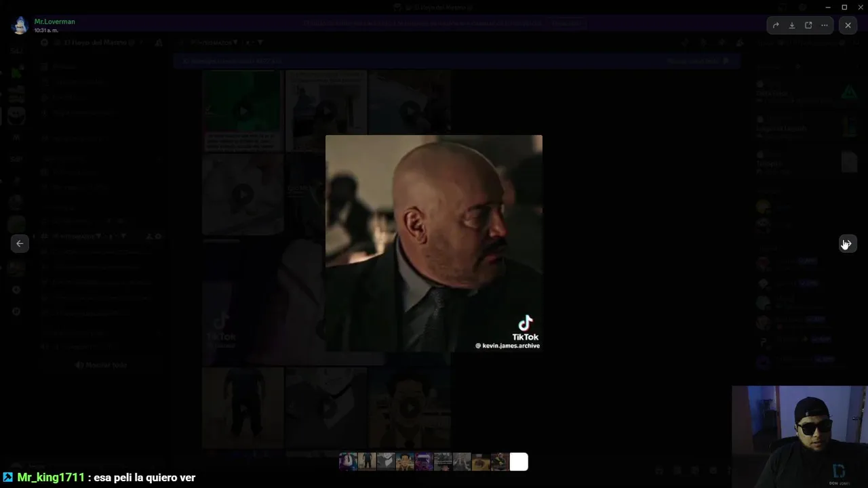Select the purple-toned thumbnail in the strip
Screen dimensions: 868x488
[424, 462]
